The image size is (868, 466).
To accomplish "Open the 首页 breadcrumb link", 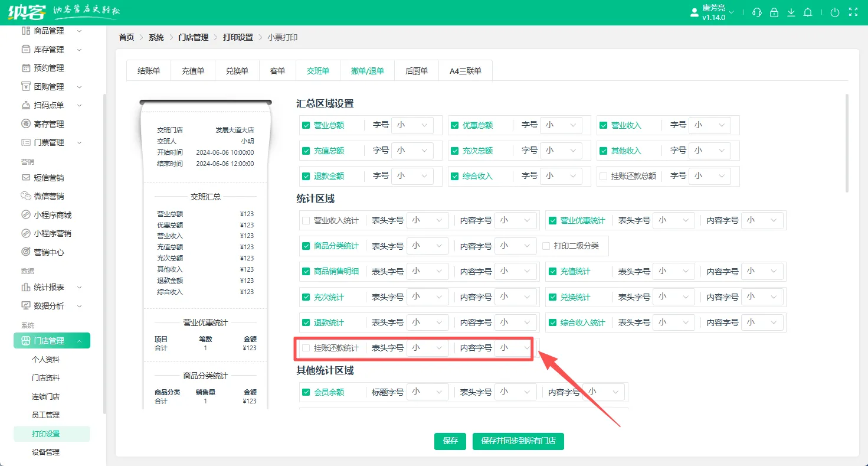I will pyautogui.click(x=126, y=37).
